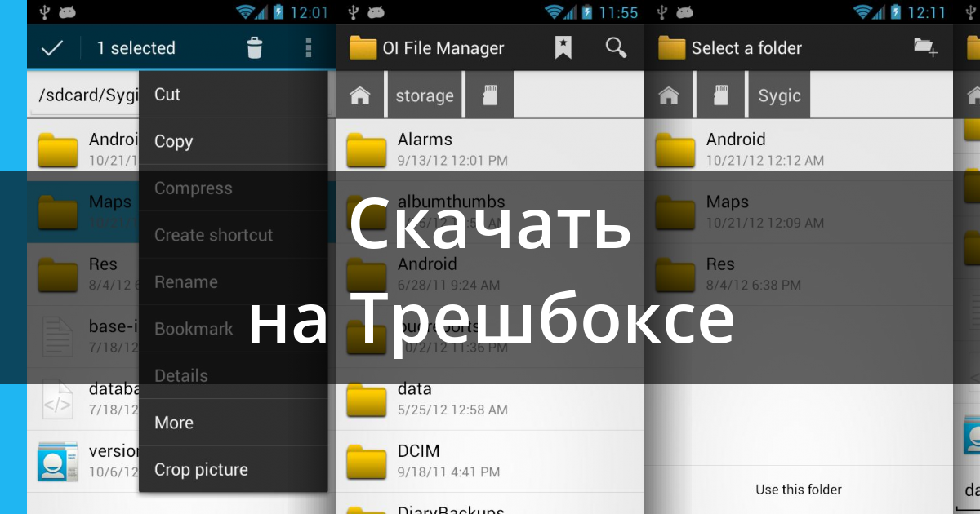Open the DCIM folder icon

pyautogui.click(x=366, y=462)
